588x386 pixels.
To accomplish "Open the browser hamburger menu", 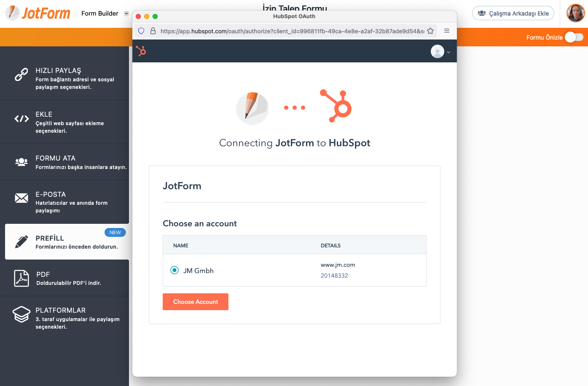I will pos(447,31).
